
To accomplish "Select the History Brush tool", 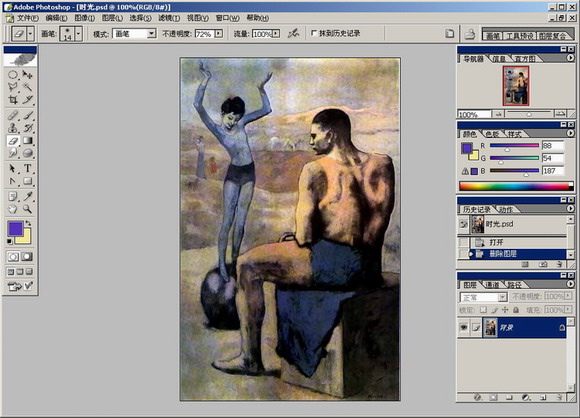I will tap(27, 128).
